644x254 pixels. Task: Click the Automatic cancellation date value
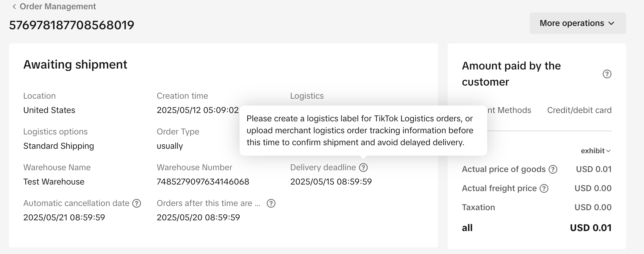click(x=64, y=218)
